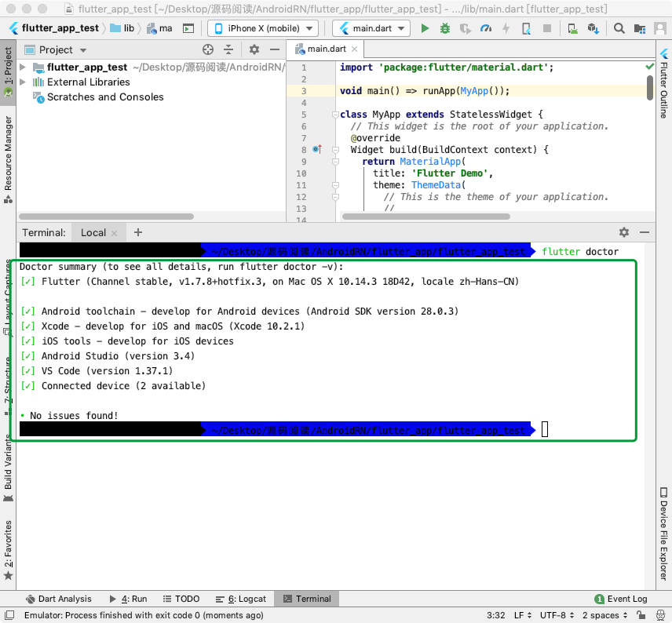Open project structure icon in toolbar

pos(640,28)
